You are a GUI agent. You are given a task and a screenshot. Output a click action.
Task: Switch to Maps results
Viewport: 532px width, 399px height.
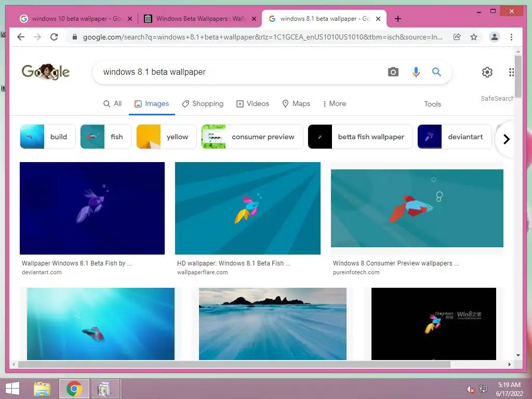[296, 104]
